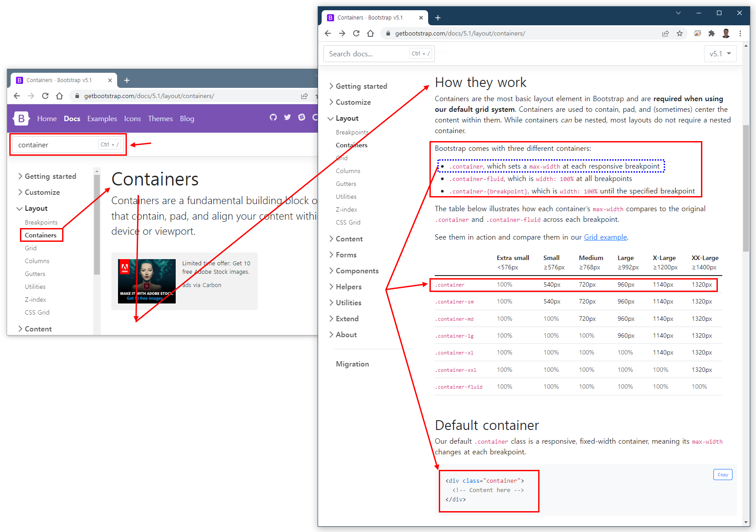Click home icon in left browser window
Image resolution: width=756 pixels, height=532 pixels.
coord(59,96)
